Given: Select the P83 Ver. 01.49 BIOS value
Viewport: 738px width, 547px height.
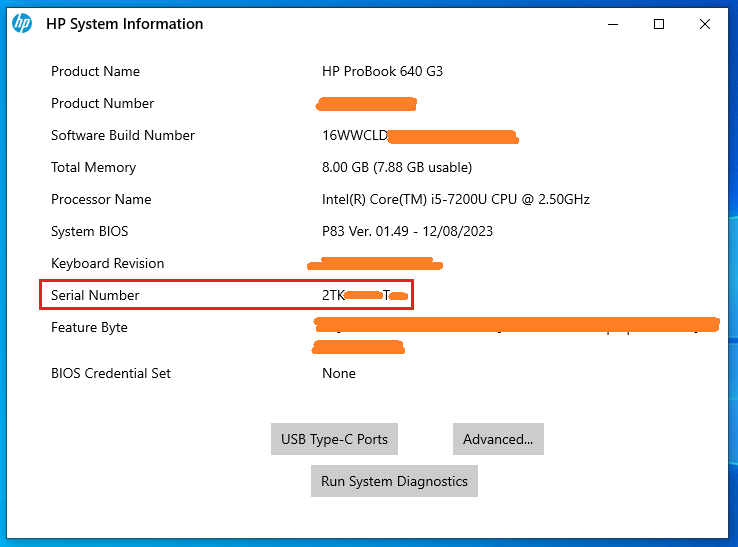Looking at the screenshot, I should tap(407, 231).
